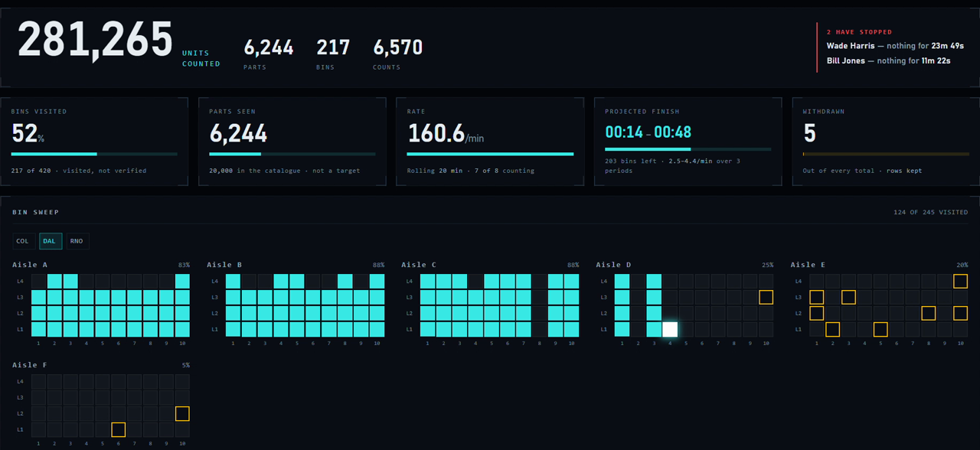This screenshot has width=980, height=450.
Task: Select Aisle A bin column 10 level L4
Action: (x=182, y=281)
